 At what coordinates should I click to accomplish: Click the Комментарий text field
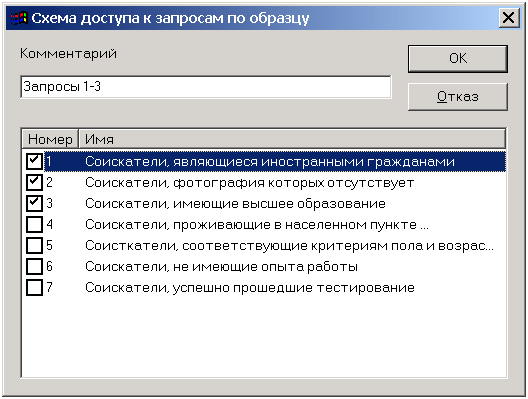pos(206,87)
